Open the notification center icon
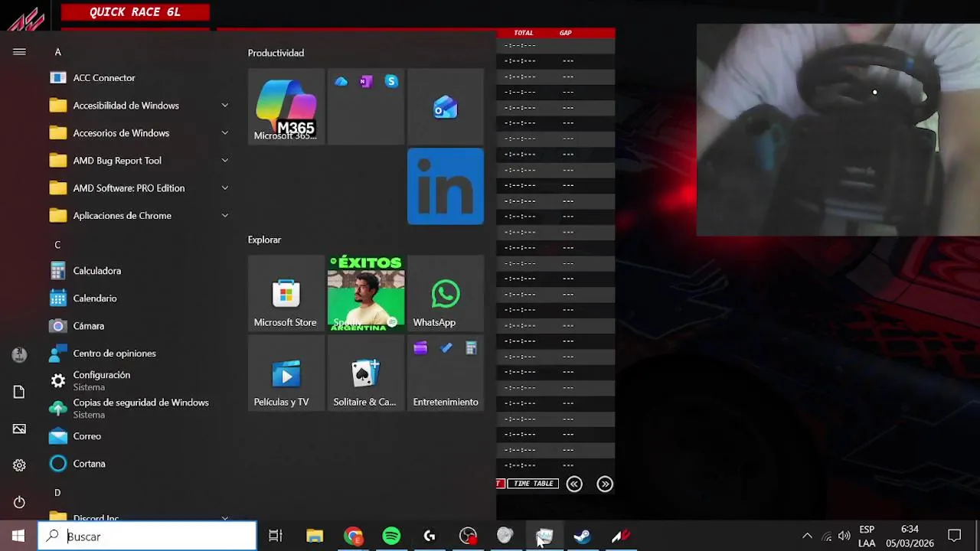The height and width of the screenshot is (551, 980). (955, 536)
